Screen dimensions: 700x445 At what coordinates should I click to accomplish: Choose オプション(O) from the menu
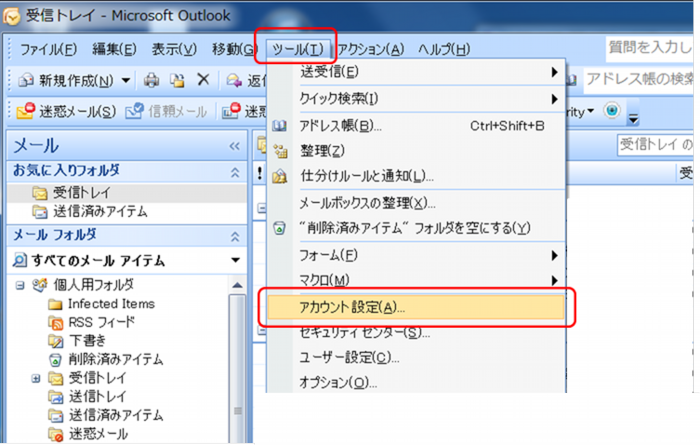click(416, 383)
